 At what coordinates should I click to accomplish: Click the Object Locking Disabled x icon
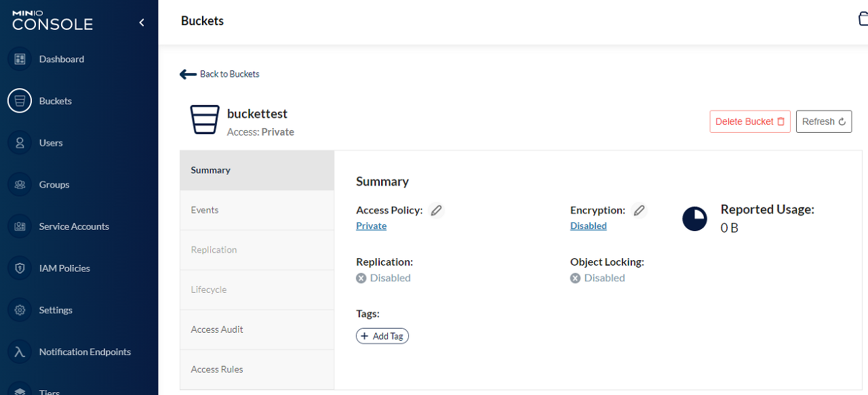[575, 278]
